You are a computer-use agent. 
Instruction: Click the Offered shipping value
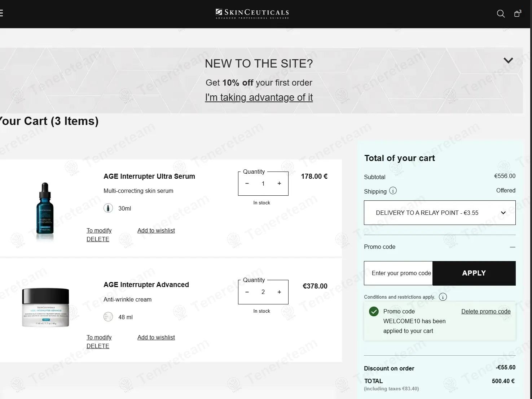(506, 190)
